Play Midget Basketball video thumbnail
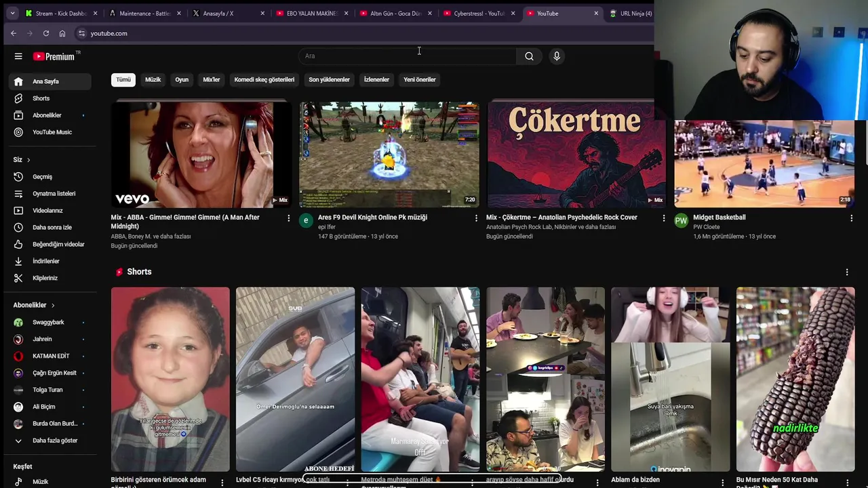Screen dimensions: 868x488 pos(764,163)
